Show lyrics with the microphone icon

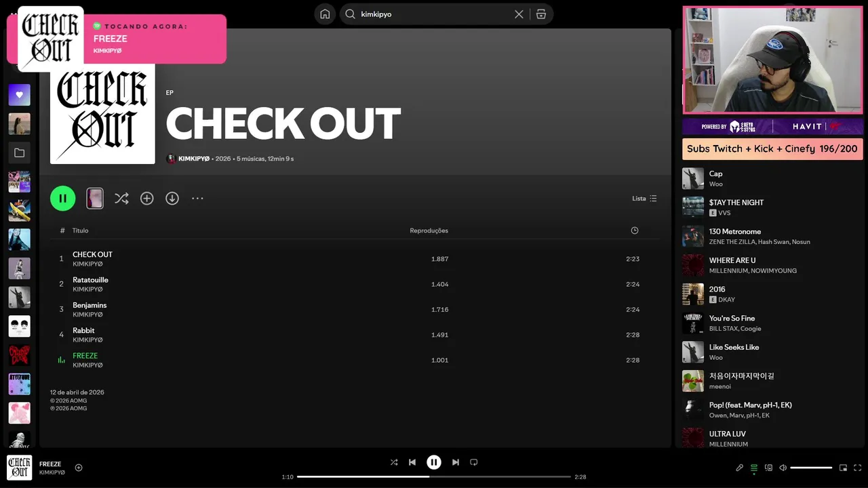click(740, 468)
